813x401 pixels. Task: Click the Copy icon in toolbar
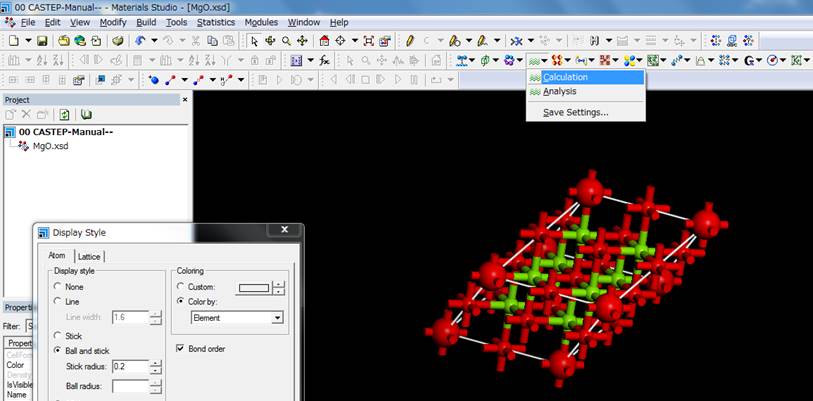point(212,40)
